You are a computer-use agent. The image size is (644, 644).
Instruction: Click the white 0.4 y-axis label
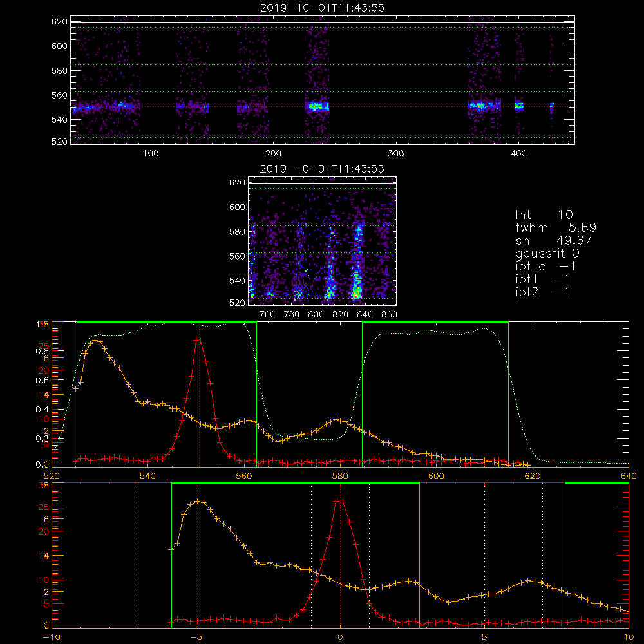point(43,410)
